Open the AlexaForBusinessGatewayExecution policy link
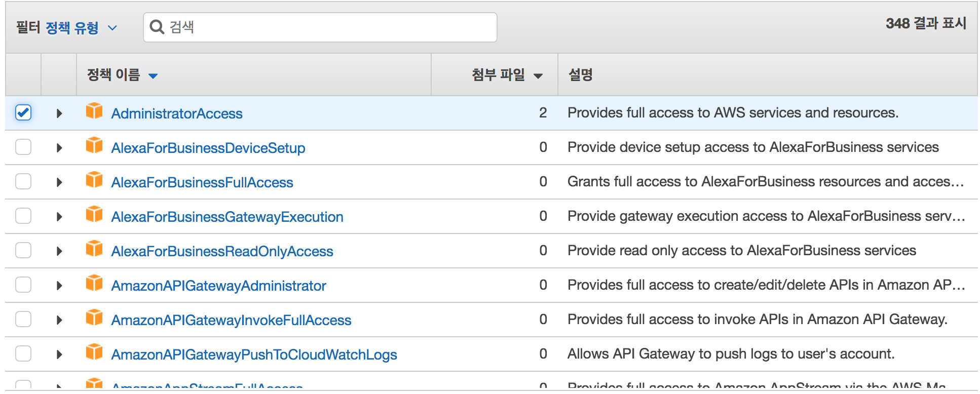Image resolution: width=980 pixels, height=394 pixels. point(228,217)
